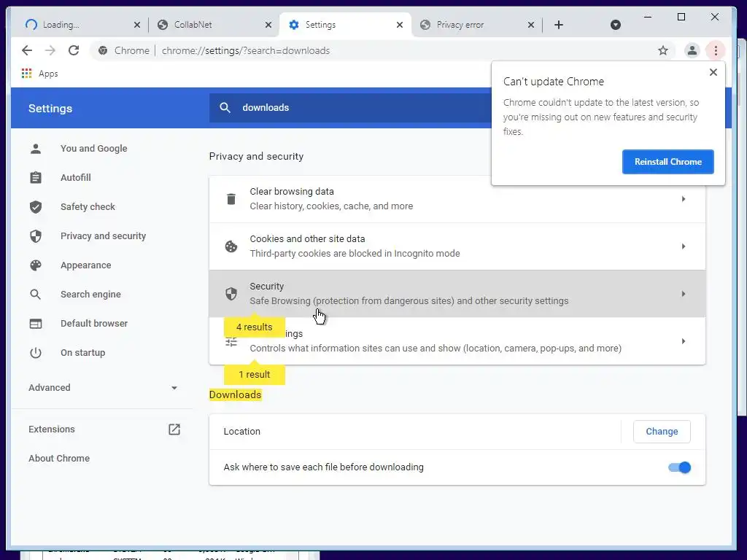Click the search magnifier in the settings bar
747x560 pixels.
click(225, 108)
